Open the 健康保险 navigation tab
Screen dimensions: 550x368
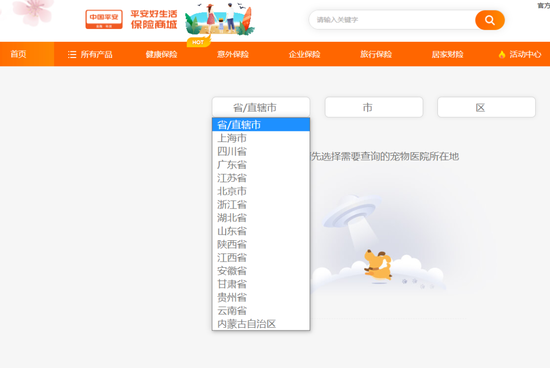[161, 54]
